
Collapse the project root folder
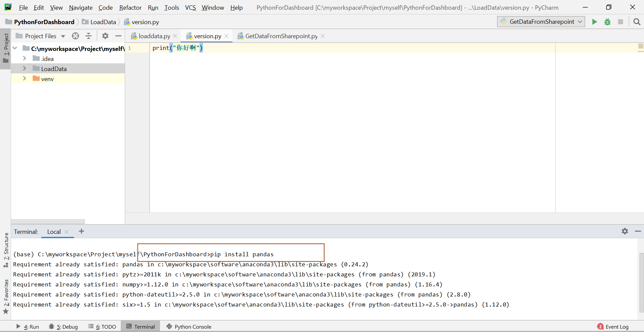tap(15, 48)
